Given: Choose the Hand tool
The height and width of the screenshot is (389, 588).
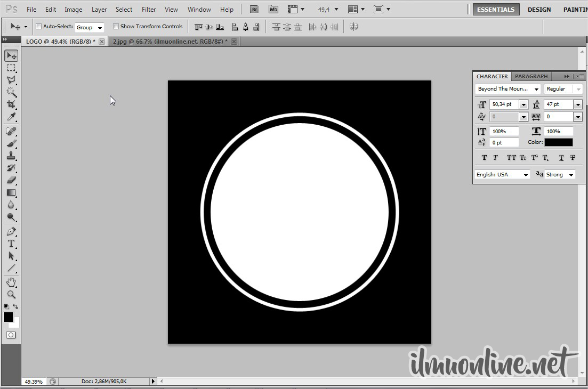Looking at the screenshot, I should tap(11, 282).
